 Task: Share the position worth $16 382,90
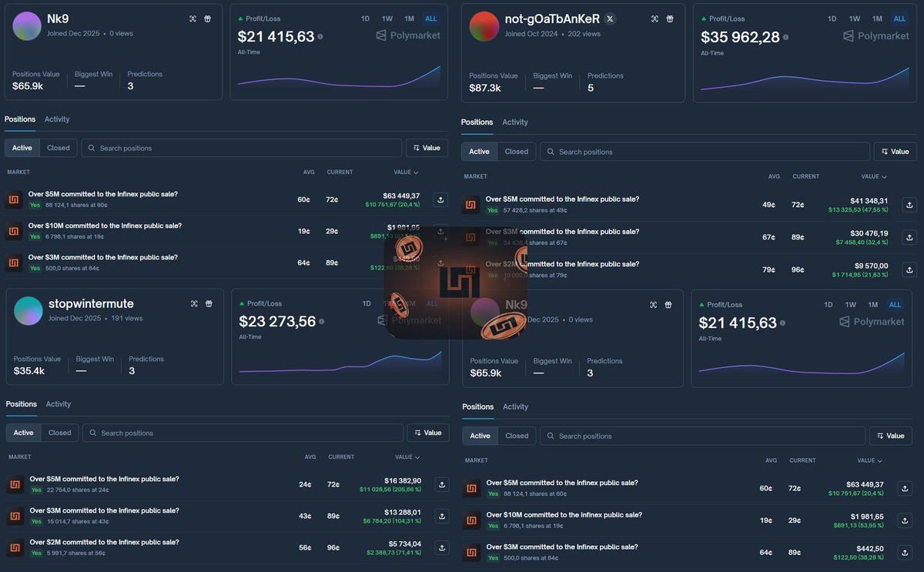pos(442,484)
